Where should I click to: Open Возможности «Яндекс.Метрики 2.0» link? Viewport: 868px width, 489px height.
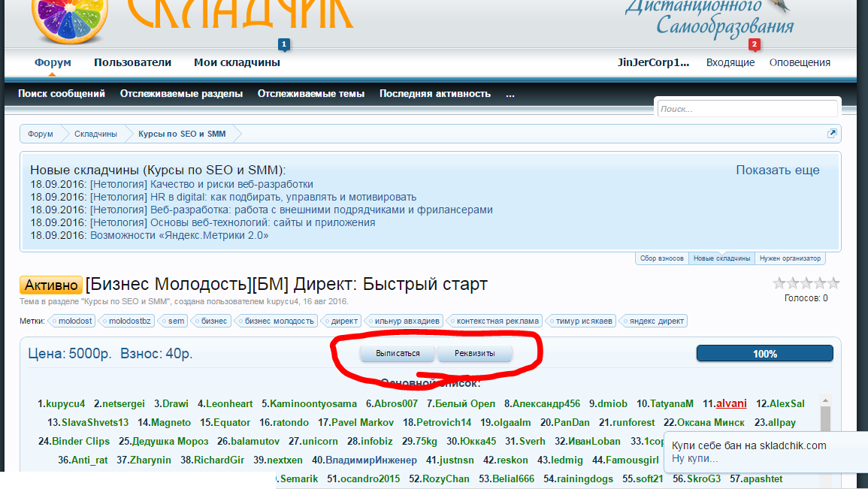pos(180,235)
